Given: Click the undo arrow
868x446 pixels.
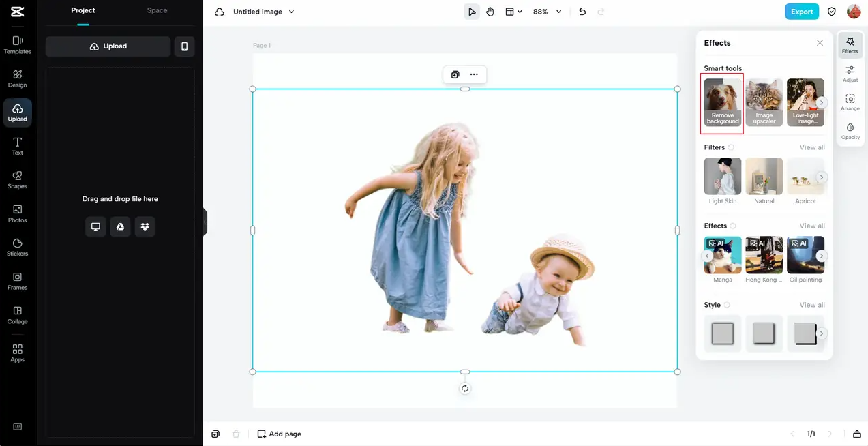Looking at the screenshot, I should pyautogui.click(x=582, y=12).
